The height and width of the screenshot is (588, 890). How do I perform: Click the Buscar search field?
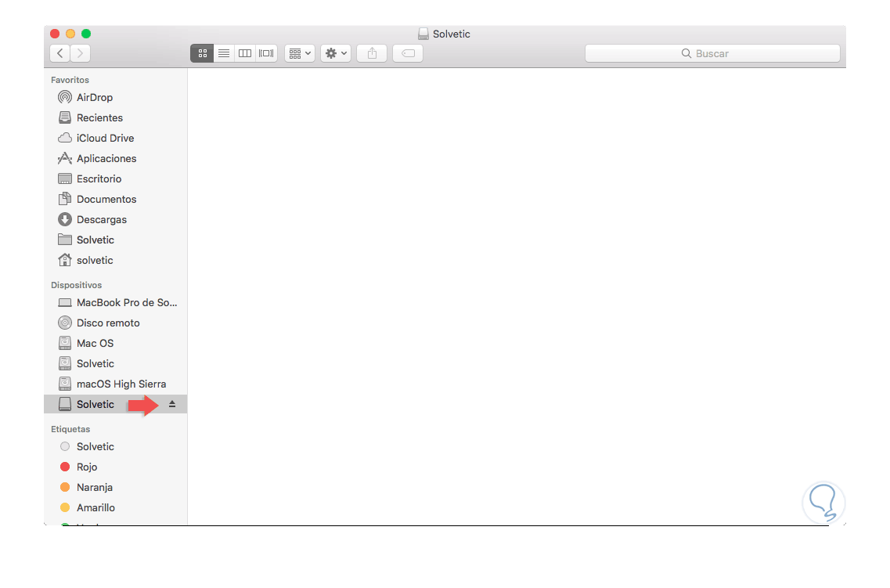[712, 53]
